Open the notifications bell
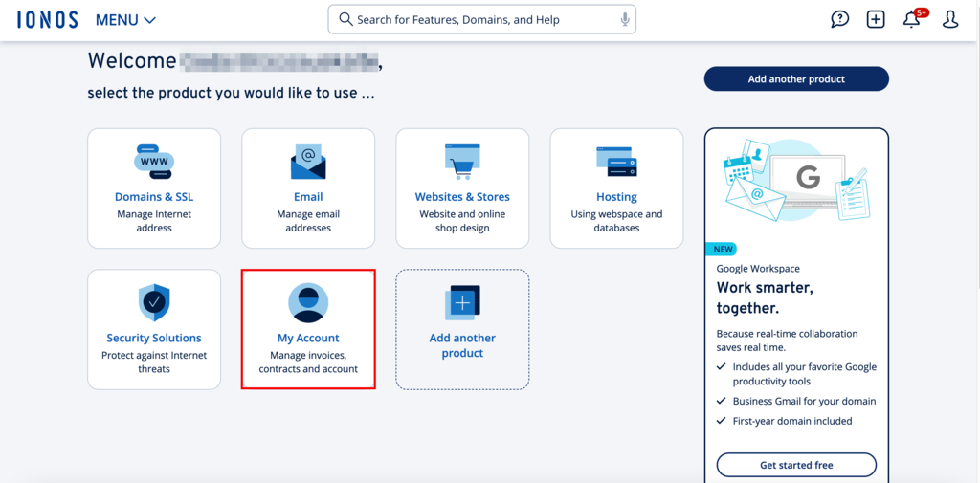 pyautogui.click(x=912, y=19)
